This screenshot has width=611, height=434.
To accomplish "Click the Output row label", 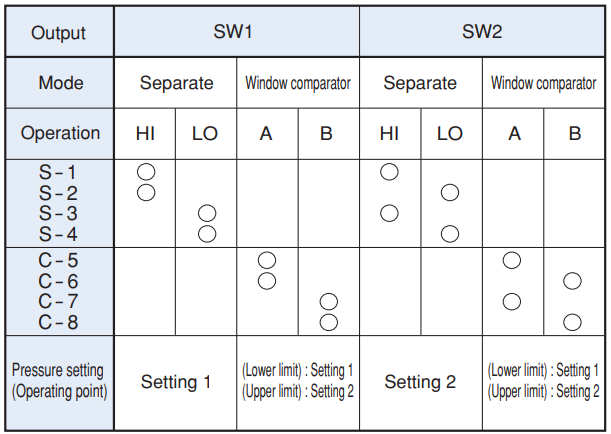I will point(59,32).
